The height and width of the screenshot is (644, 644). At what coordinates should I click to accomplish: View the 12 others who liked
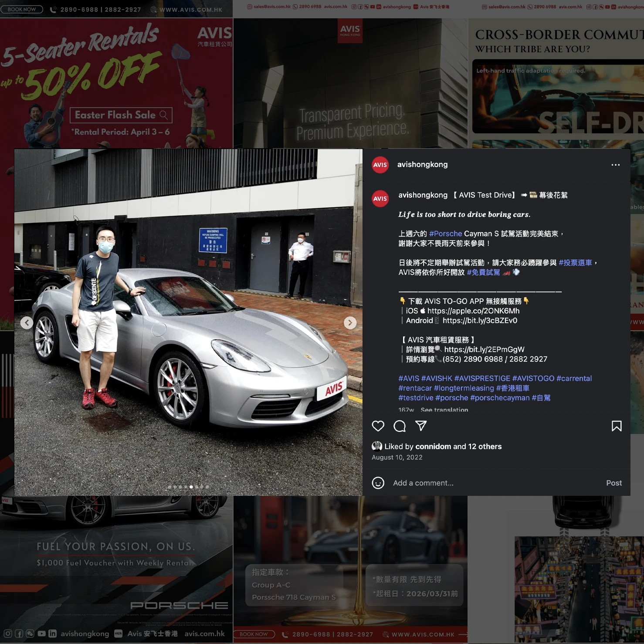(x=485, y=446)
